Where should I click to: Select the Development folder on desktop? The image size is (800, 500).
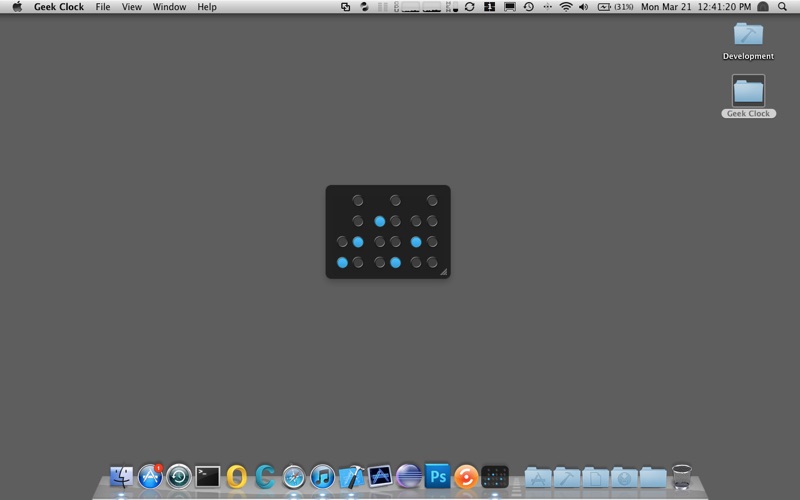748,41
